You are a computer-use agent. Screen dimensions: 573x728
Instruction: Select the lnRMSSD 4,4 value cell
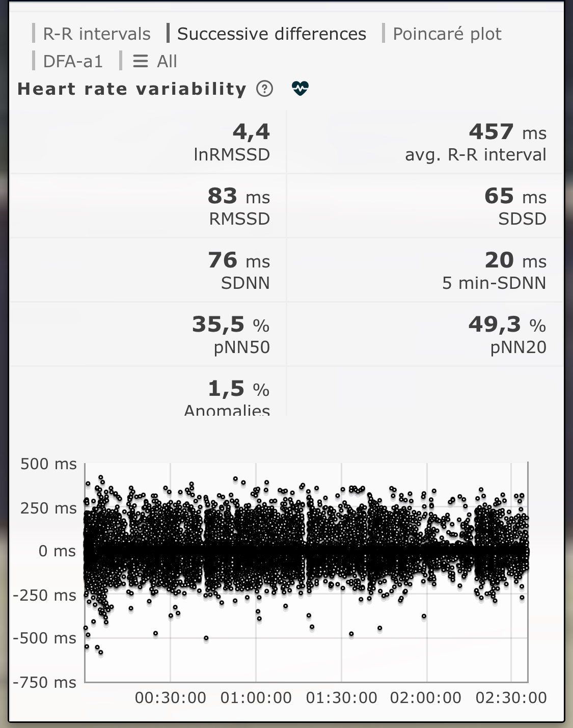(232, 142)
